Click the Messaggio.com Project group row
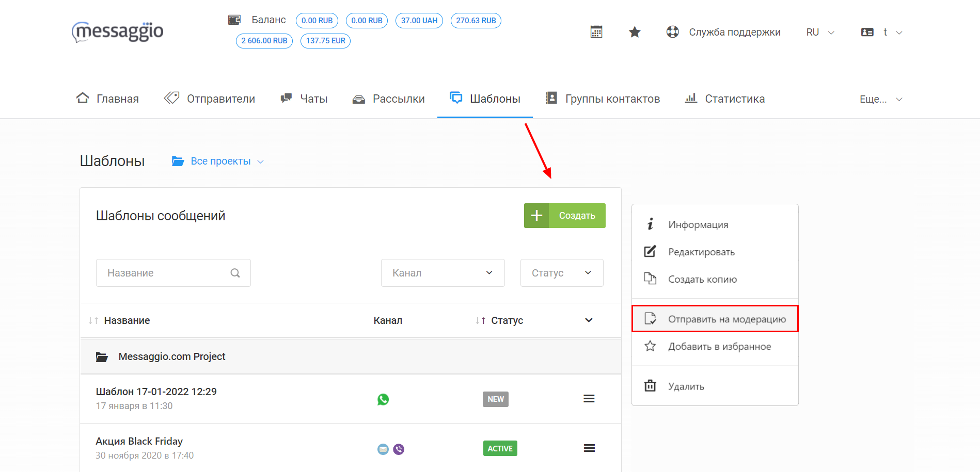The image size is (980, 472). tap(351, 356)
